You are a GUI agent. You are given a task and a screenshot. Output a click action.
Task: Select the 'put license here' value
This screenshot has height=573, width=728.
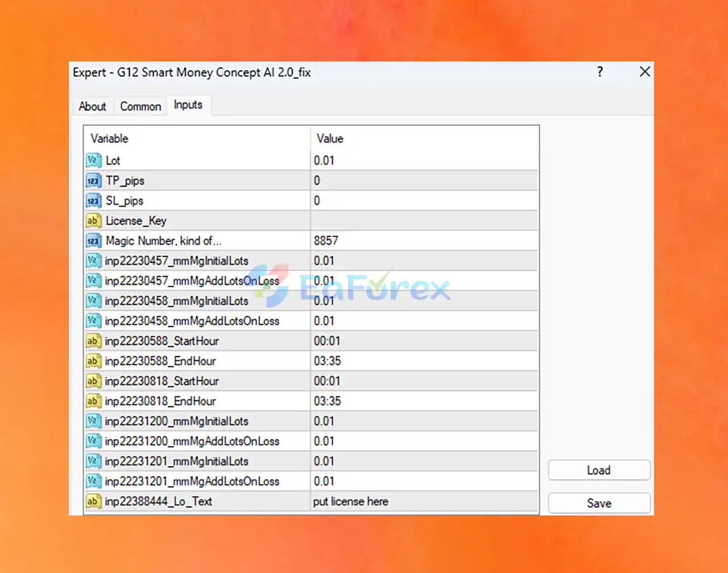tap(424, 501)
